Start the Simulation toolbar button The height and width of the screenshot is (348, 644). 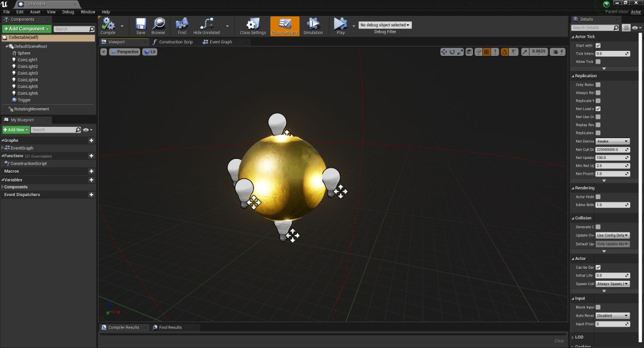pyautogui.click(x=313, y=24)
